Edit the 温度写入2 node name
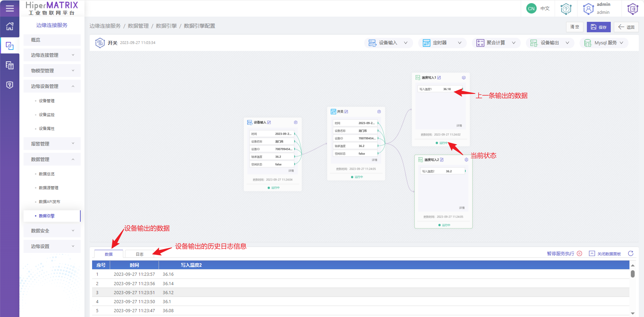The image size is (644, 317). [442, 160]
